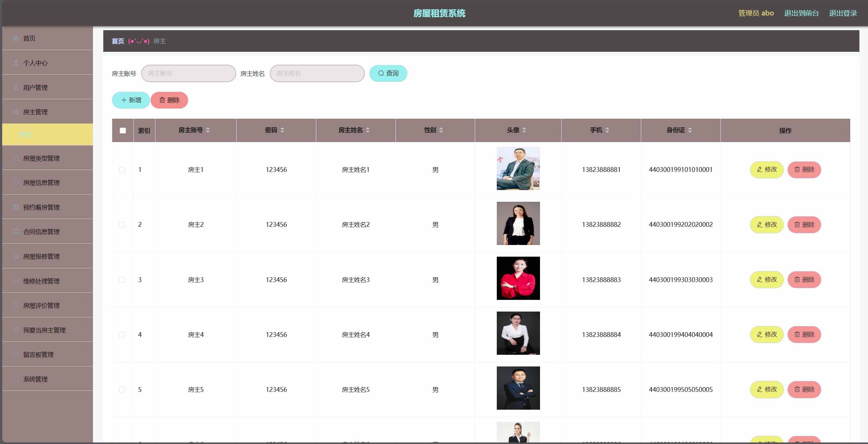868x444 pixels.
Task: Expand the 房屋类型管理 menu chevron
Action: click(82, 158)
